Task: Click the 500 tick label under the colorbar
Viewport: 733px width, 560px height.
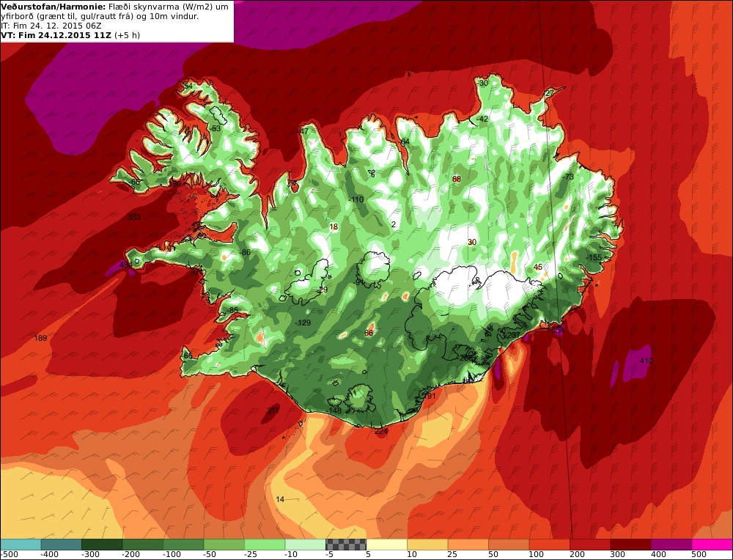Action: pos(699,555)
